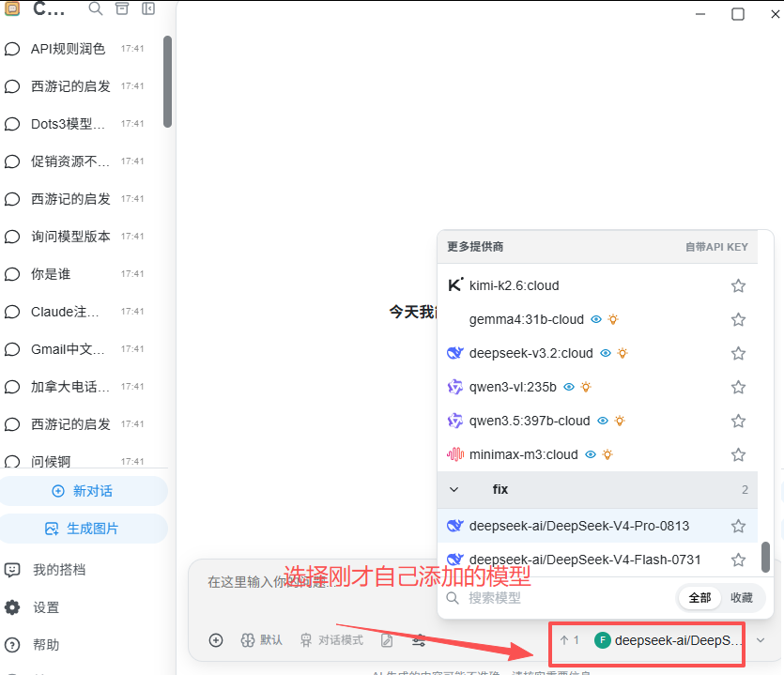The image size is (784, 675).
Task: Open the archive box icon in sidebar header
Action: click(122, 8)
